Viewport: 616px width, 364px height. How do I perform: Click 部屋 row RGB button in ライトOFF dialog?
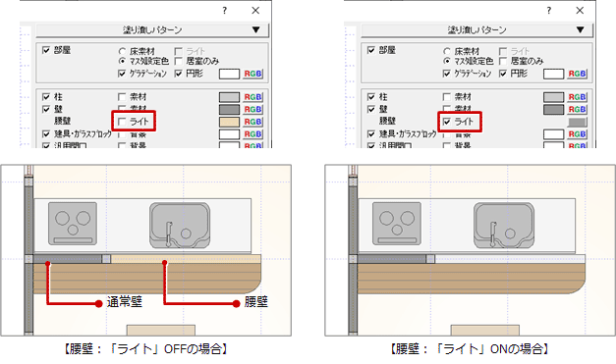tap(252, 74)
